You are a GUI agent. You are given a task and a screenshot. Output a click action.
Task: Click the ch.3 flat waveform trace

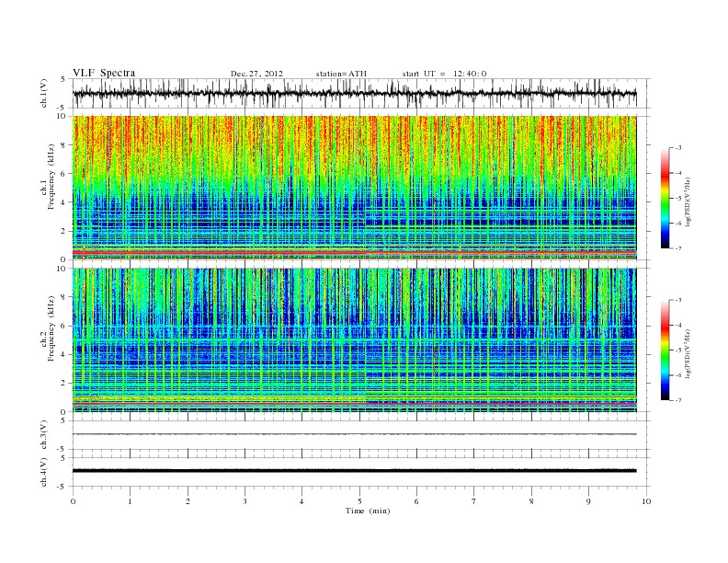tap(354, 434)
